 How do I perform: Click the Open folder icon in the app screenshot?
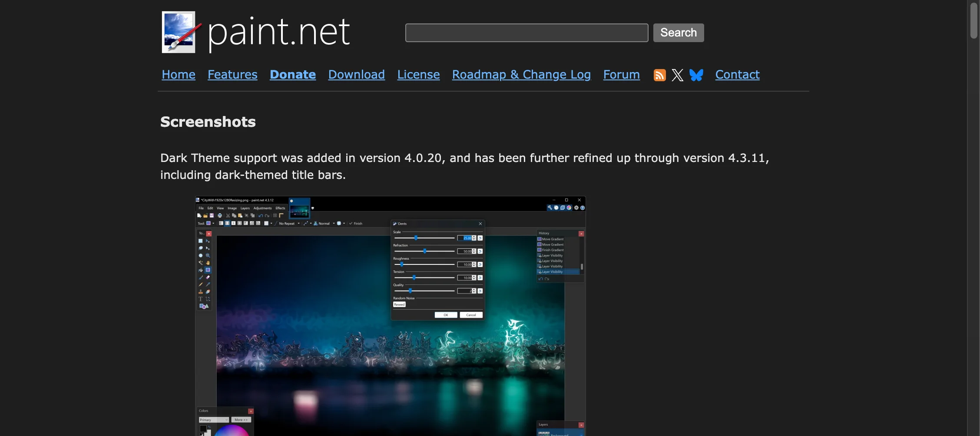[205, 215]
